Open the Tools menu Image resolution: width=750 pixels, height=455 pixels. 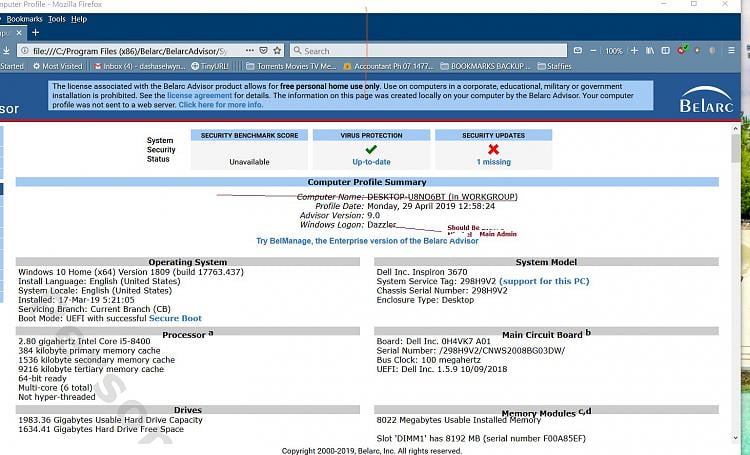pyautogui.click(x=56, y=19)
